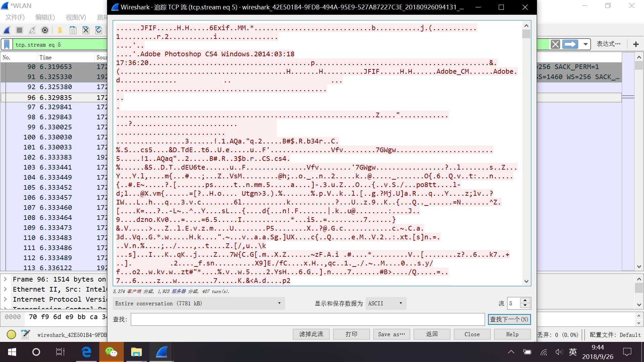The image size is (644, 362).
Task: Open the 编辑 Edit menu
Action: 45,17
